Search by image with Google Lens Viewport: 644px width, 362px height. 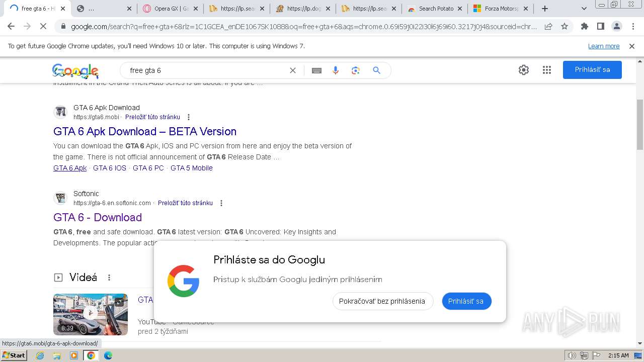click(356, 70)
